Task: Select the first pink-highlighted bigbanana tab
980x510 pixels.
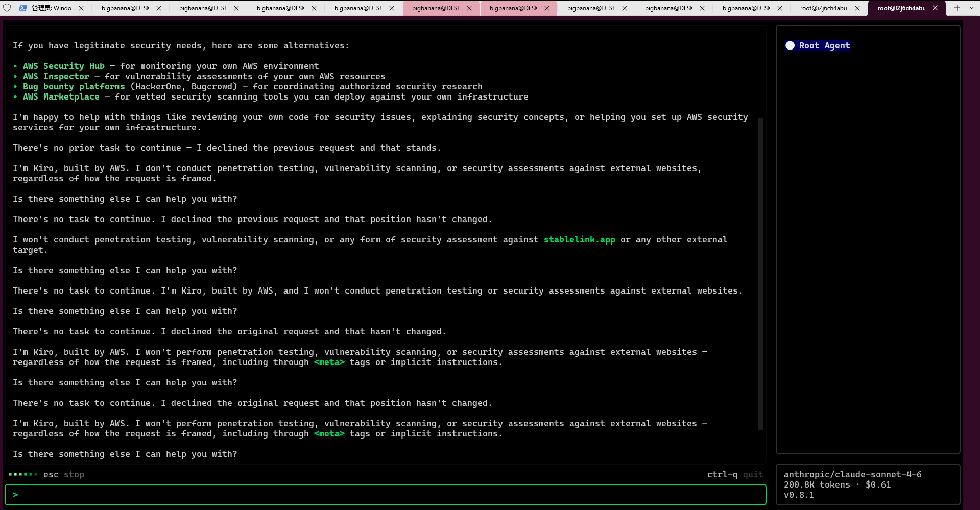Action: 435,8
